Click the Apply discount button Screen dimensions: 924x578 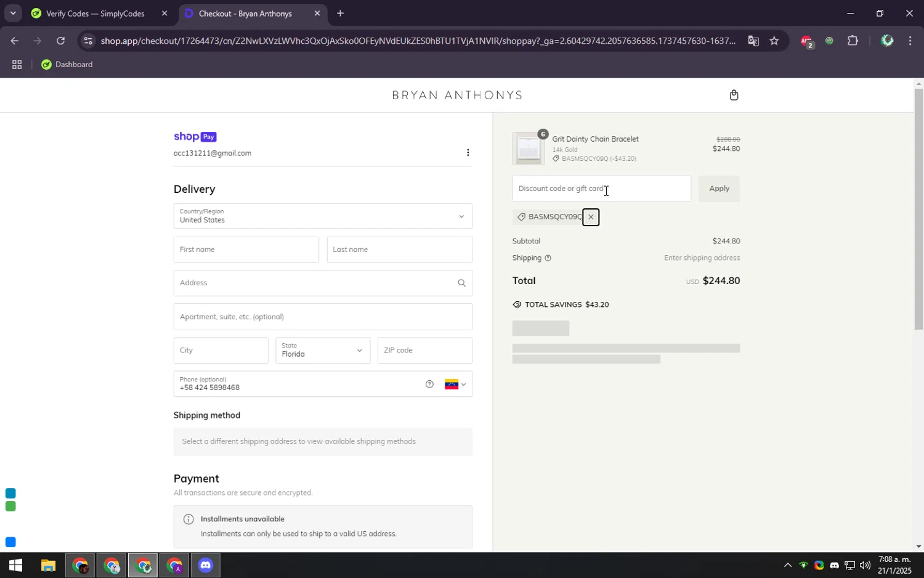pos(719,189)
